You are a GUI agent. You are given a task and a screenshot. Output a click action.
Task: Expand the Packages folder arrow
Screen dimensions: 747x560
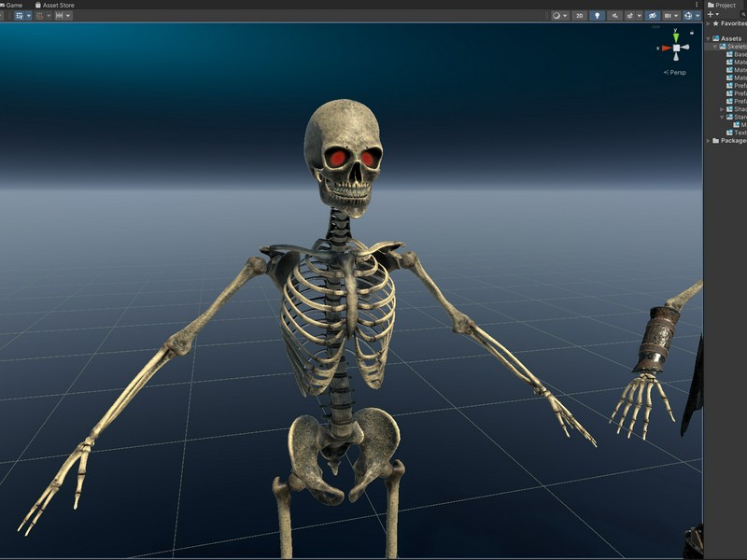tap(709, 141)
